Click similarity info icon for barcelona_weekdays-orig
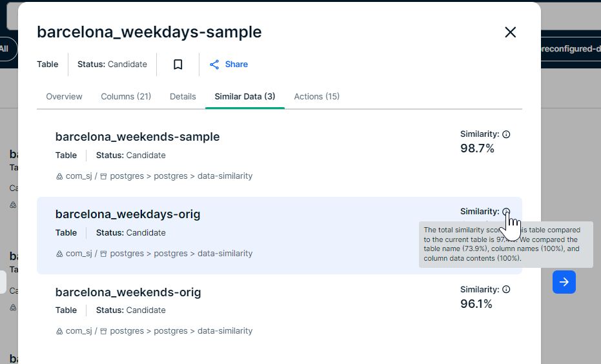Viewport: 601px width, 364px height. pos(506,212)
